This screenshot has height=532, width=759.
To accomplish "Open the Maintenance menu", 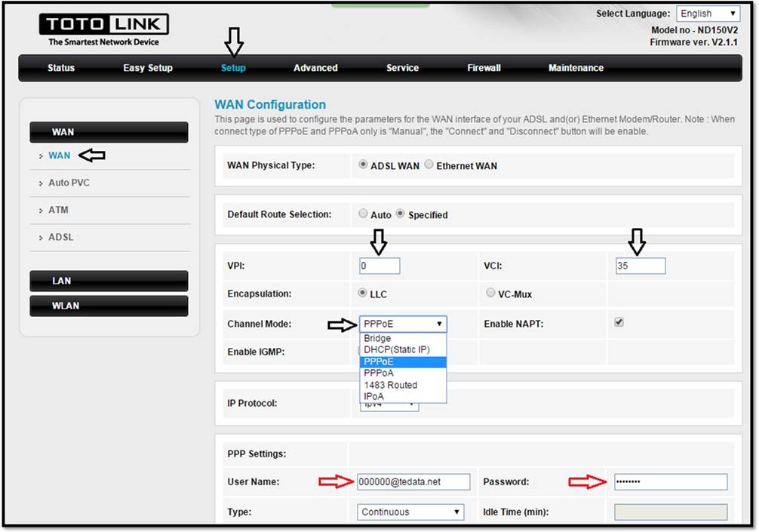I will click(576, 68).
